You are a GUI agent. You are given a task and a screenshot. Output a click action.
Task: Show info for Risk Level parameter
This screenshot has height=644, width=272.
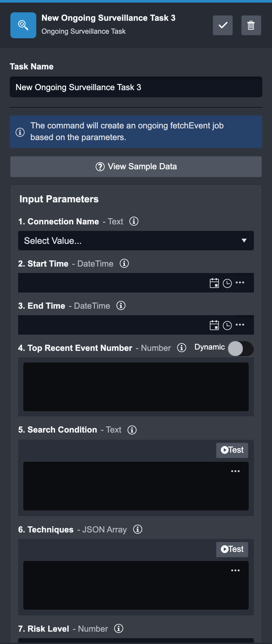tap(119, 628)
